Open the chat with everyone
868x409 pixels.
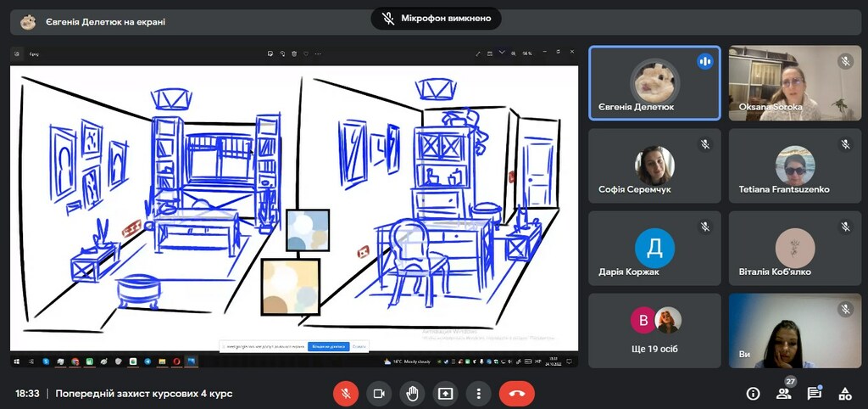click(x=814, y=394)
